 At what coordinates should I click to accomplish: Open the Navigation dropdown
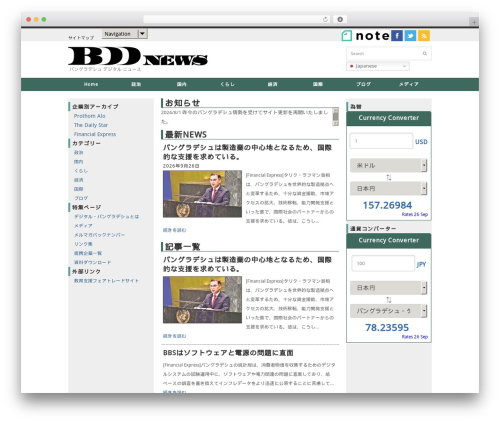[125, 34]
